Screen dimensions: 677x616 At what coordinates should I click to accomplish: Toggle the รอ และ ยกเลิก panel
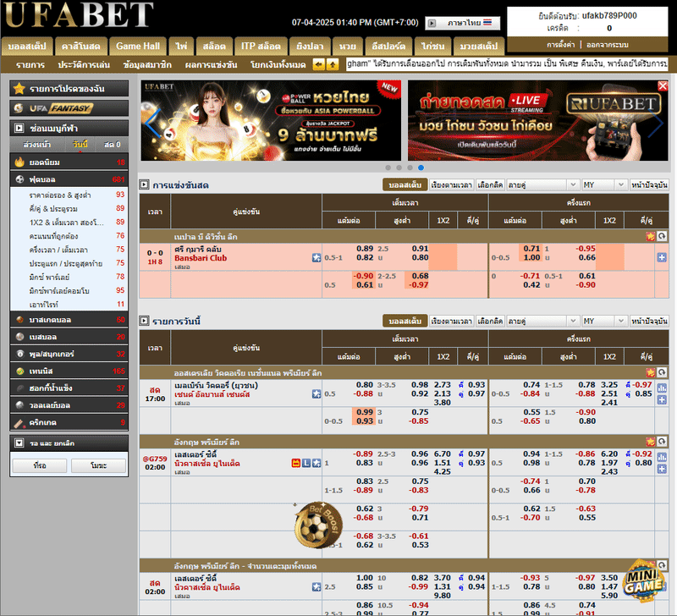tap(19, 443)
